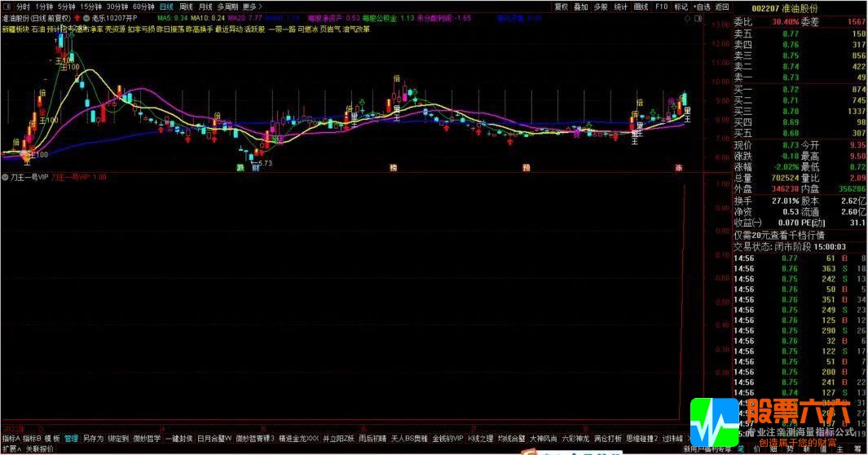Open 多周期 multi-period view
868x455 pixels.
(x=227, y=7)
